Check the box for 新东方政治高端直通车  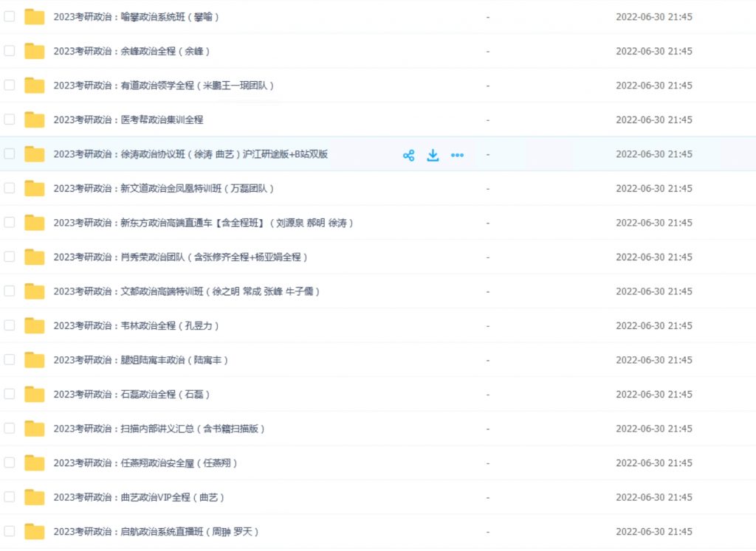[x=9, y=222]
